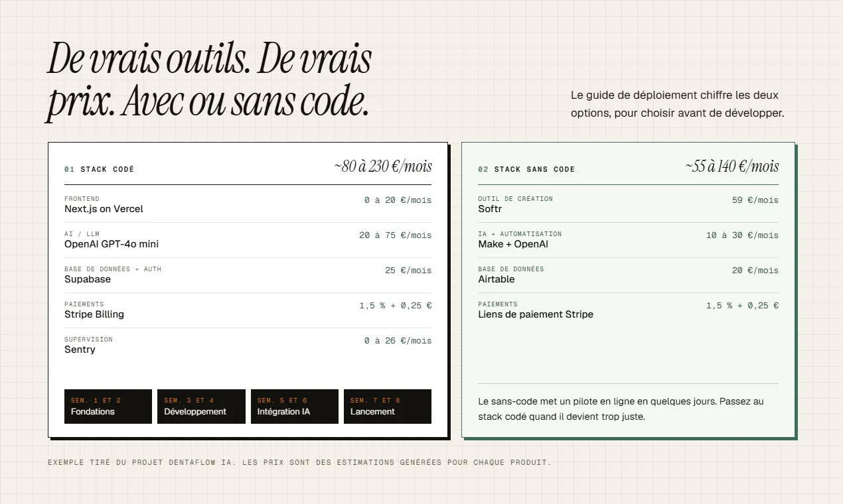This screenshot has height=504, width=843.
Task: Click the "Frontend" category label
Action: coord(82,199)
